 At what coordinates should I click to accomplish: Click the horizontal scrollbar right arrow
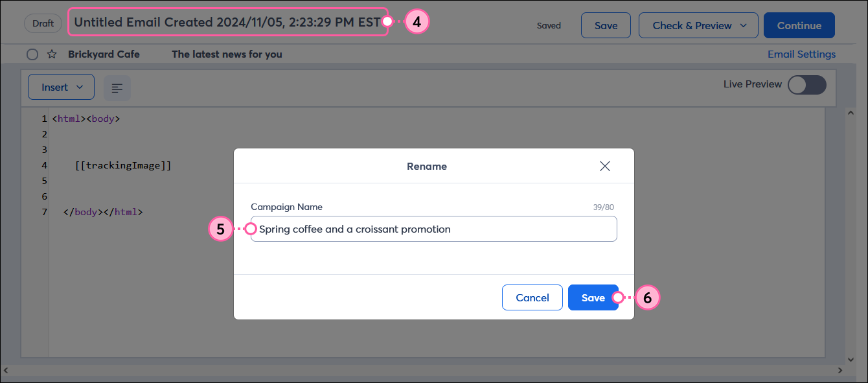click(841, 371)
